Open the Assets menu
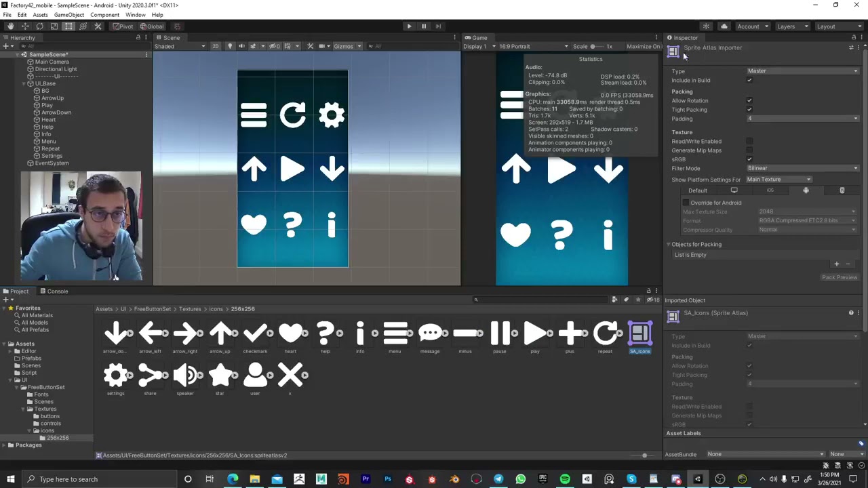Image resolution: width=868 pixels, height=488 pixels. tap(40, 15)
